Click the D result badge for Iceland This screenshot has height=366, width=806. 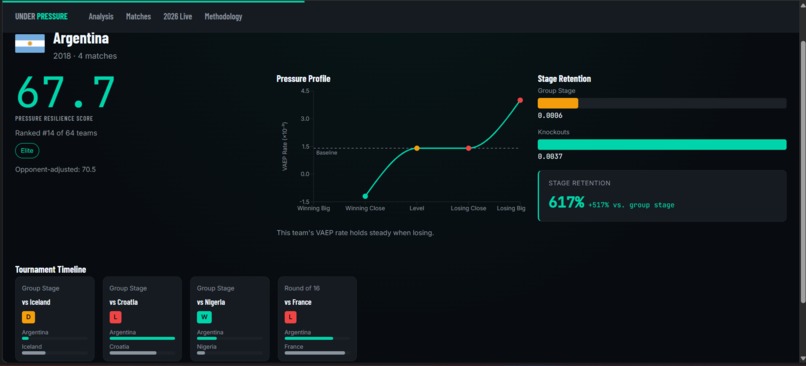[28, 318]
